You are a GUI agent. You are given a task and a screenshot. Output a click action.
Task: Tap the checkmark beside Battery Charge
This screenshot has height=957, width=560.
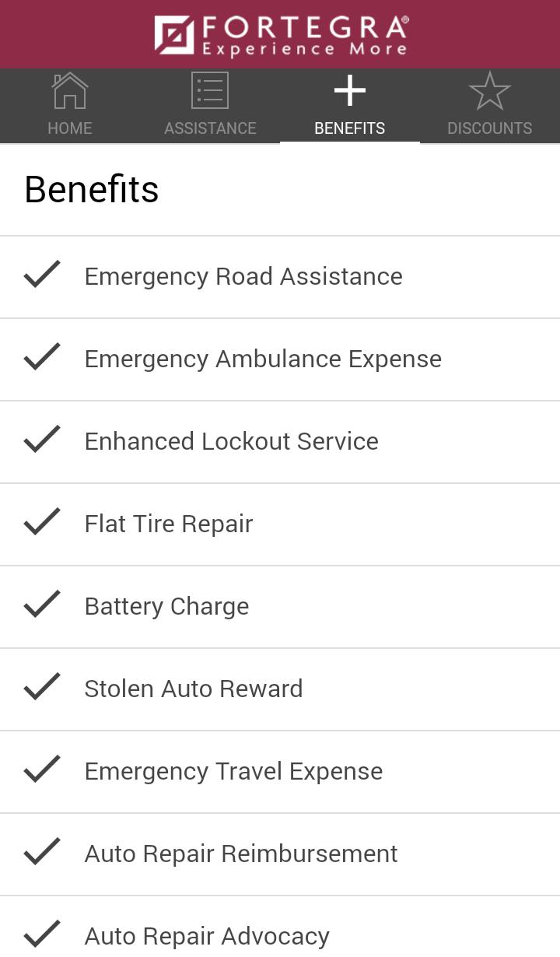(x=42, y=605)
